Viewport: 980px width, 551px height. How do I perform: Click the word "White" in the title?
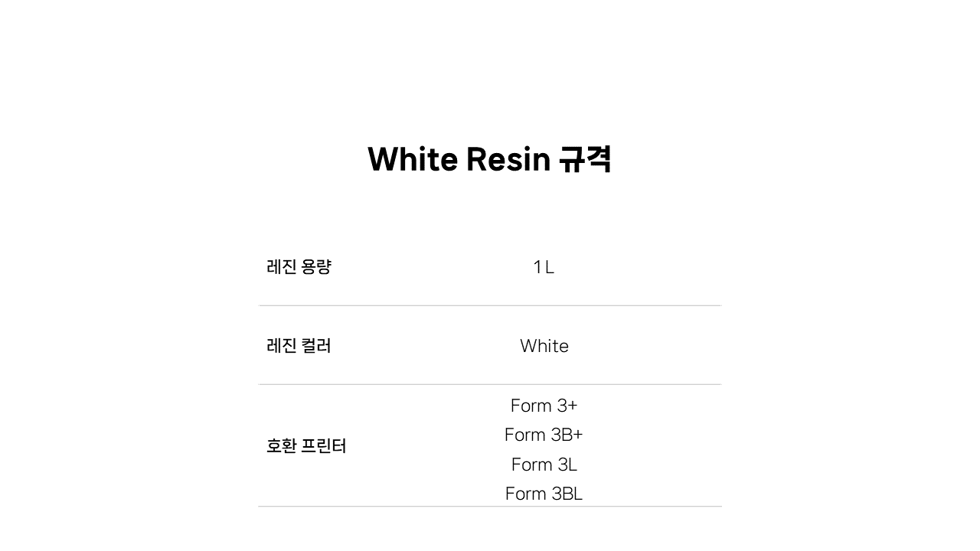412,159
